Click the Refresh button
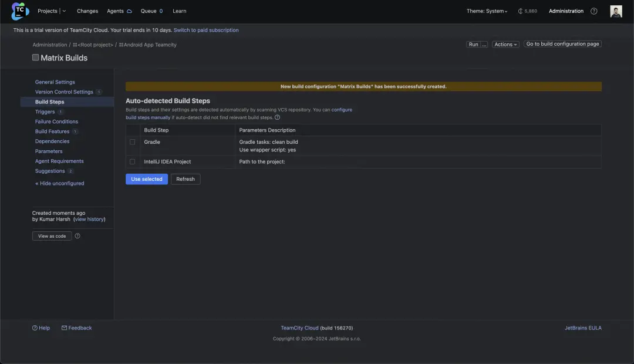 coord(186,179)
